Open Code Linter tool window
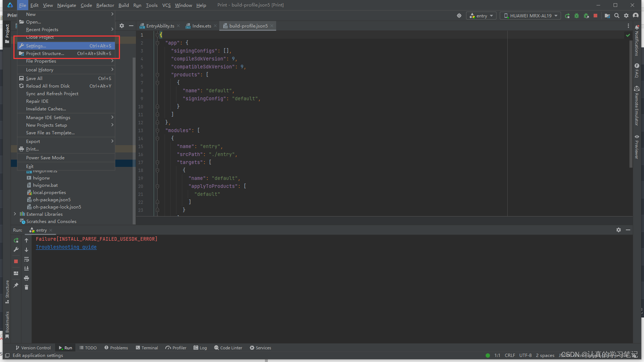Screen dimensions: 644x362 (x=228, y=348)
